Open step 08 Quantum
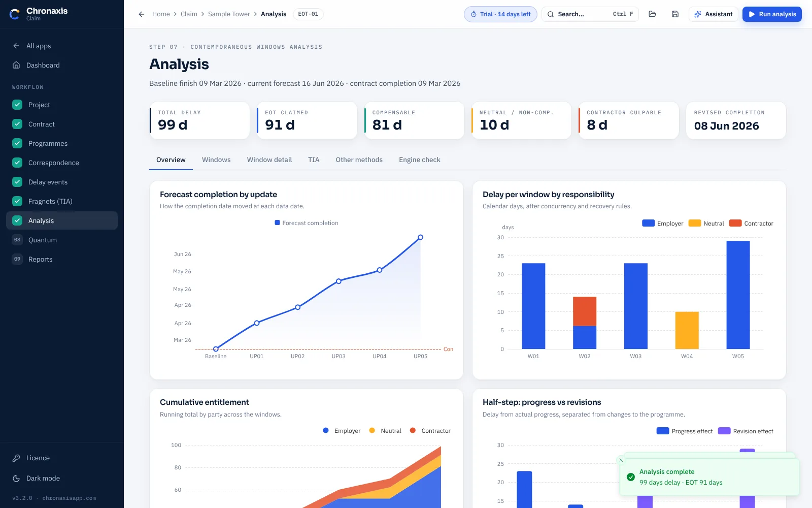The height and width of the screenshot is (508, 812). click(x=62, y=240)
